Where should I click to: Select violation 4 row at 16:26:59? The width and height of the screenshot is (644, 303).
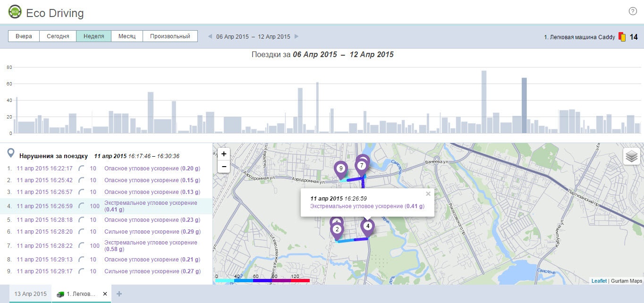point(106,206)
